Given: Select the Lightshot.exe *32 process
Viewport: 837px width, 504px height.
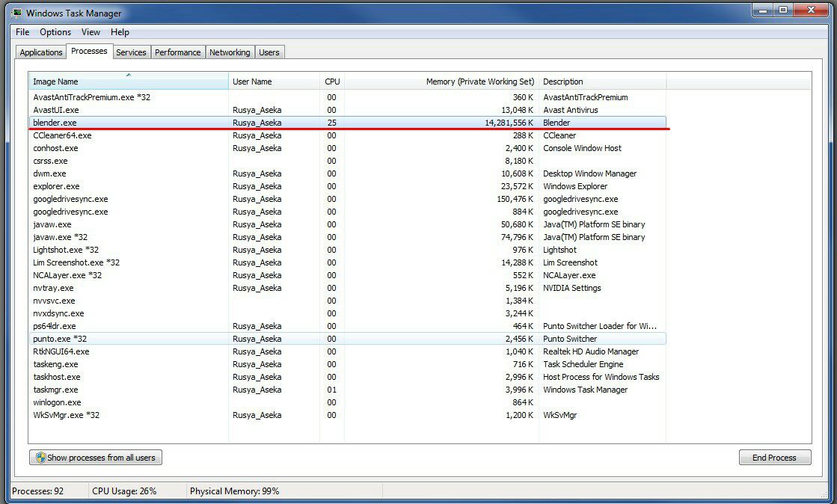Looking at the screenshot, I should point(348,250).
